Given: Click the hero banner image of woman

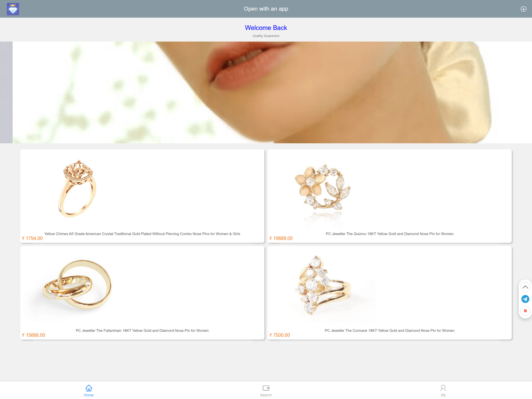Looking at the screenshot, I should click(x=272, y=92).
